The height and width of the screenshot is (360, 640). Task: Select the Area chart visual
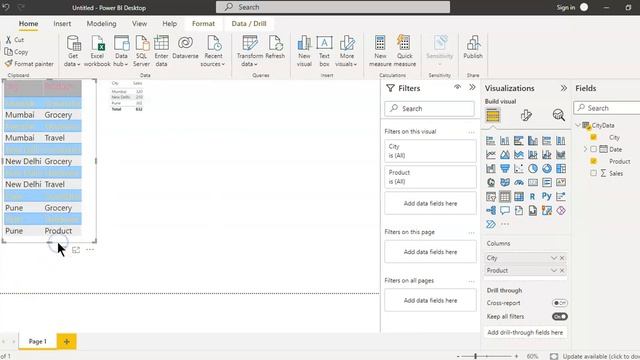point(505,155)
